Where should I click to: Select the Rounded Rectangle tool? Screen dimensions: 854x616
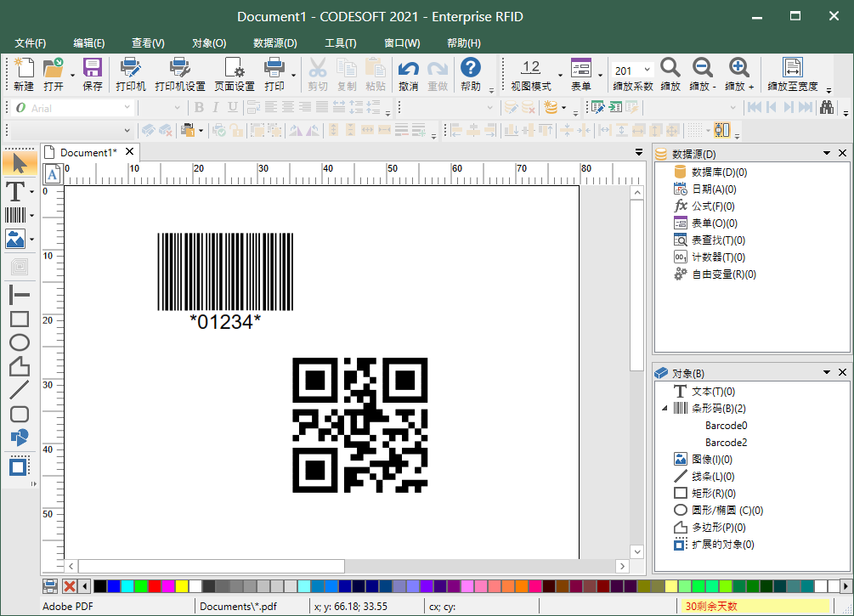(20, 414)
